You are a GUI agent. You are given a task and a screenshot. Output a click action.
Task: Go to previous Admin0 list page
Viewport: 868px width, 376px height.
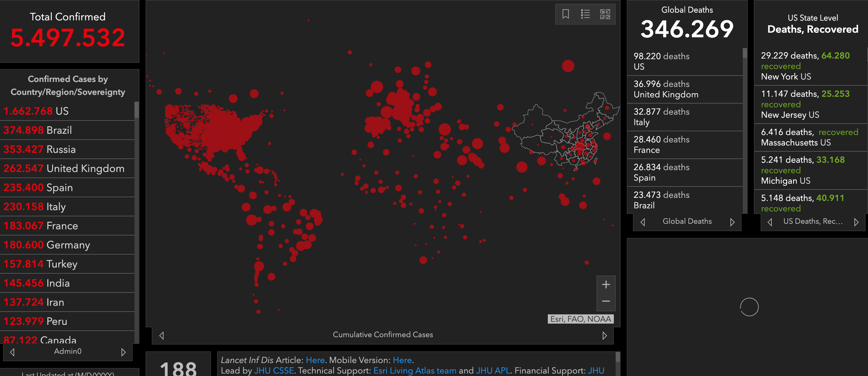pyautogui.click(x=12, y=352)
